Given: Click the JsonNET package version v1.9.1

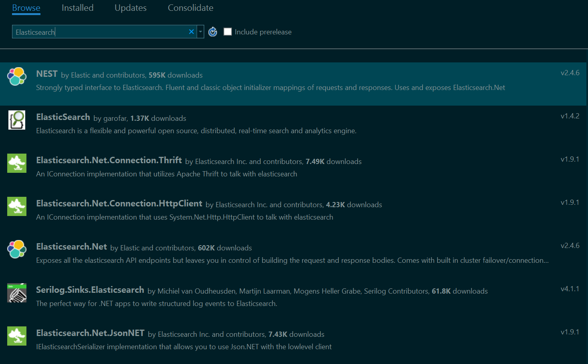Looking at the screenshot, I should tap(570, 332).
